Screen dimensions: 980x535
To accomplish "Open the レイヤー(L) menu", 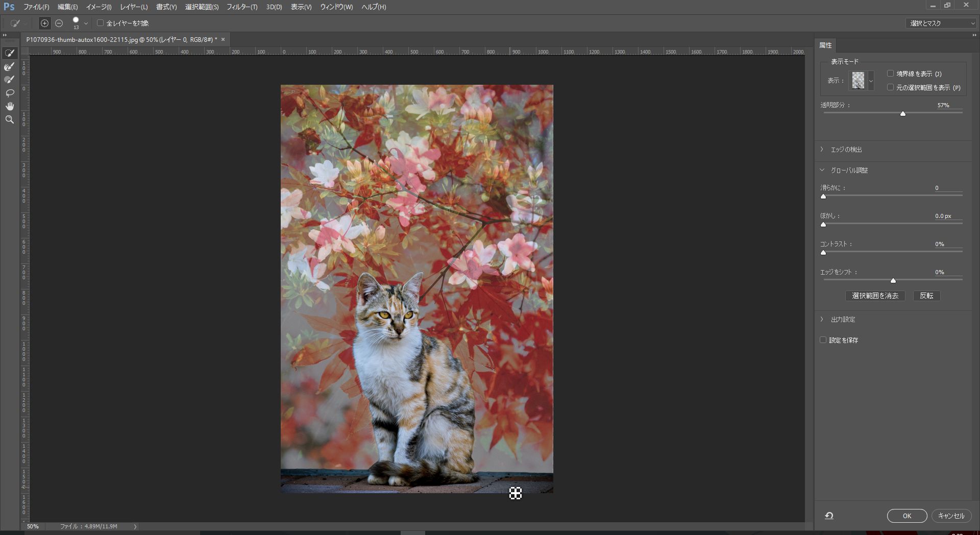I will 134,7.
